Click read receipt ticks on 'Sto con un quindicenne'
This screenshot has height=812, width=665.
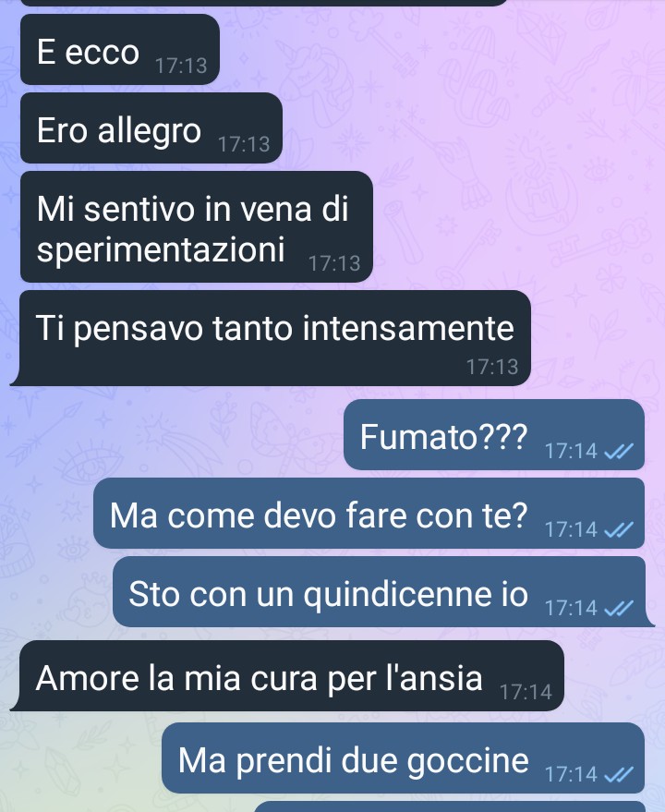(x=619, y=609)
